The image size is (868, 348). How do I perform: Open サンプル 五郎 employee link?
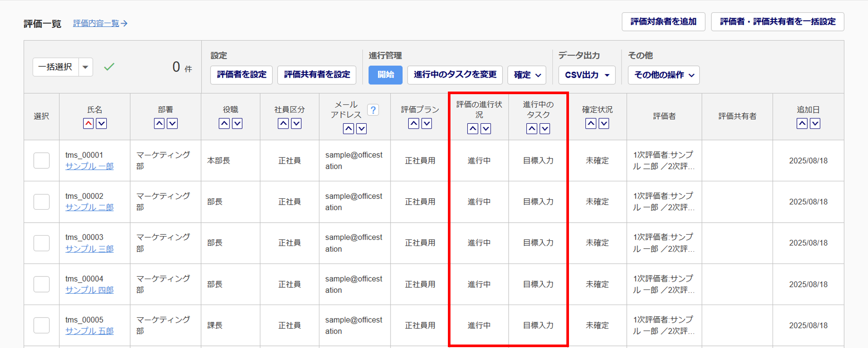point(89,331)
